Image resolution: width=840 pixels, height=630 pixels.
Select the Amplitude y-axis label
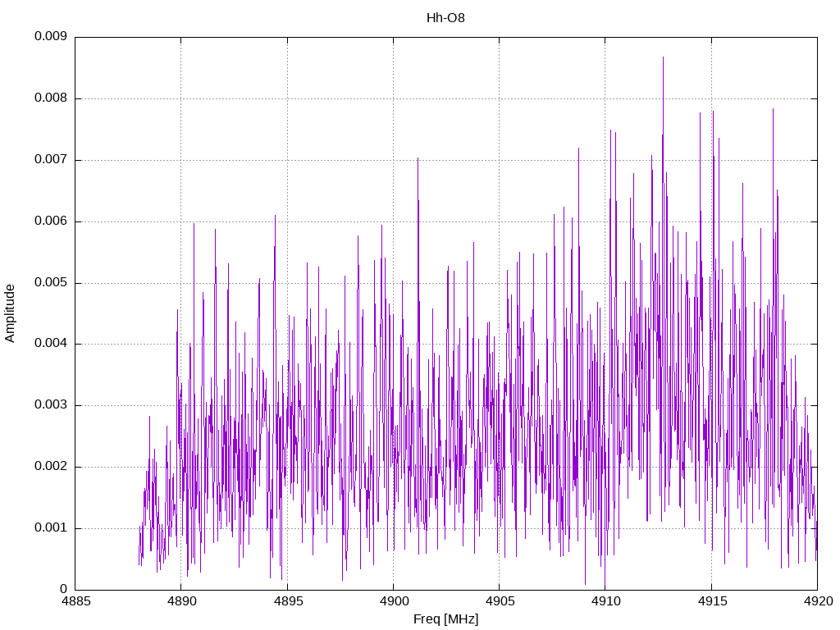10,313
